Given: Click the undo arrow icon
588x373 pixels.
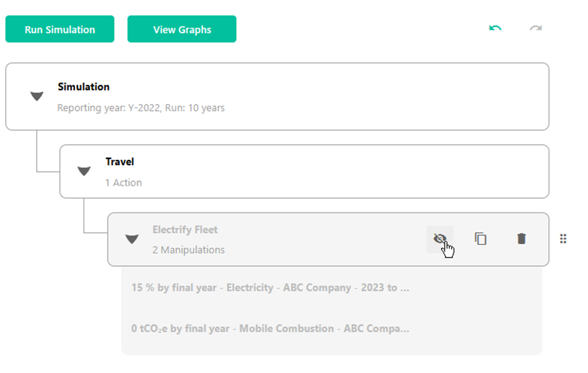Looking at the screenshot, I should (495, 29).
